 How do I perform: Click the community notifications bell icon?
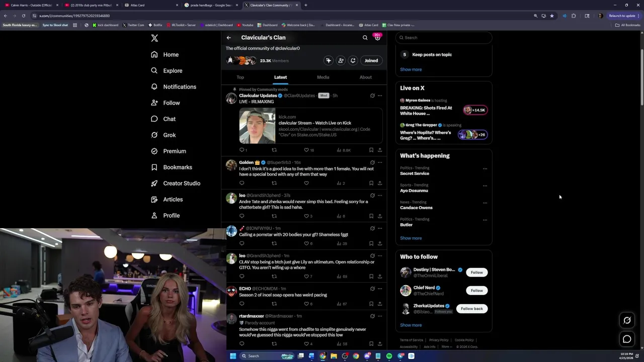(353, 60)
